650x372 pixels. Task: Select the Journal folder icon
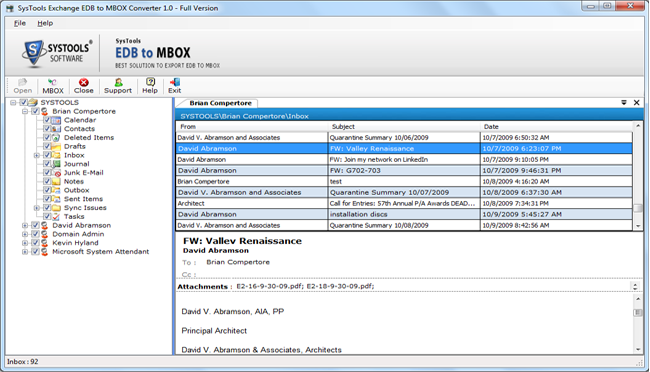pos(56,164)
